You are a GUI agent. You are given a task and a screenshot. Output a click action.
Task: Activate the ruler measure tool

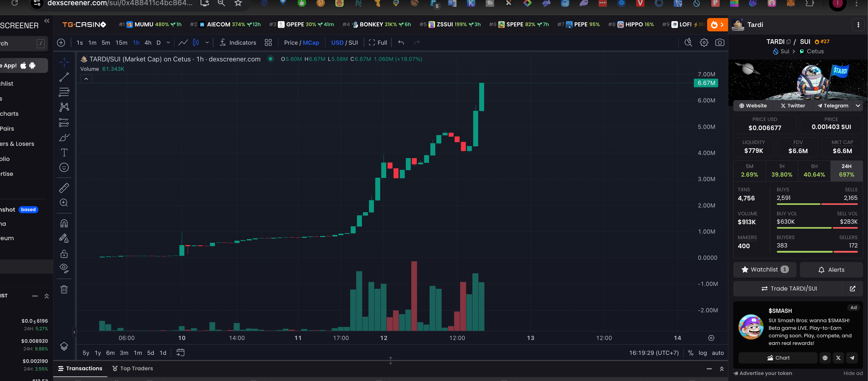(x=64, y=188)
